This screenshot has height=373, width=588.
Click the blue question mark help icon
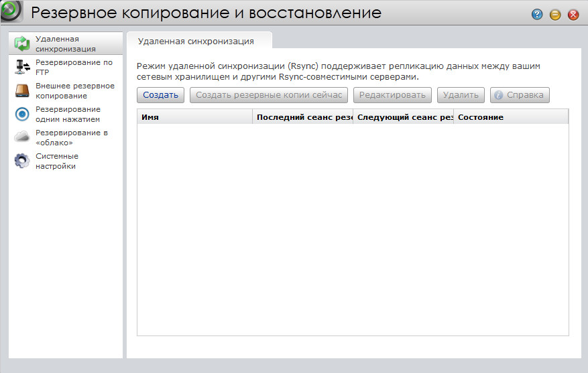pyautogui.click(x=537, y=15)
